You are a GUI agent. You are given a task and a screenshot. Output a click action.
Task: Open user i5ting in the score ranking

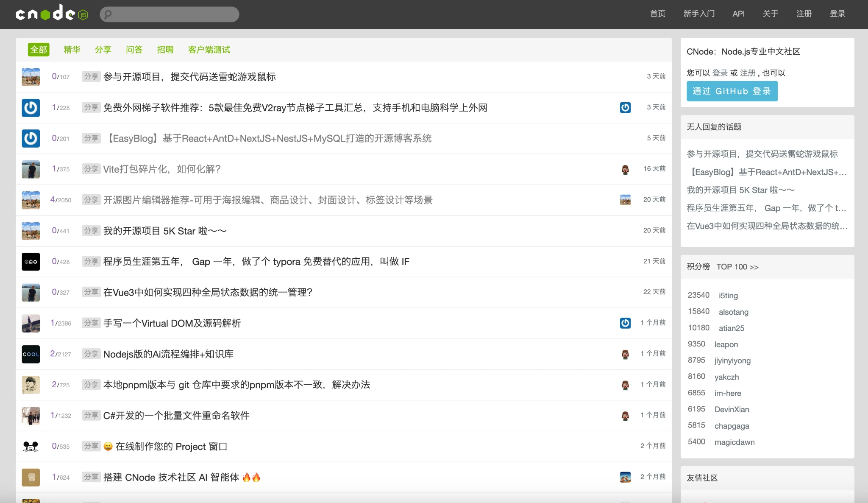[728, 296]
